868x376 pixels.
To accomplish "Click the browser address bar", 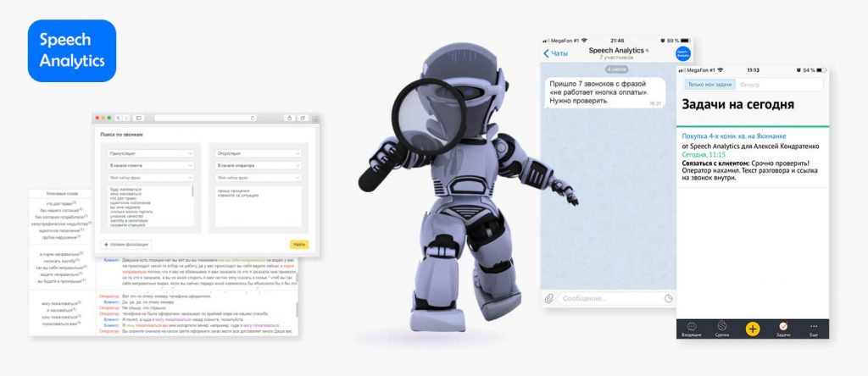I will [x=205, y=118].
